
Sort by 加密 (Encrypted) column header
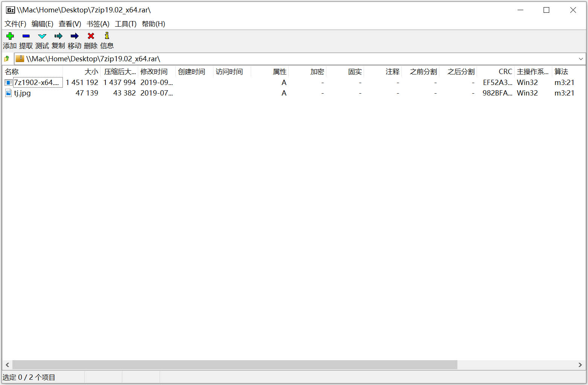click(x=308, y=72)
